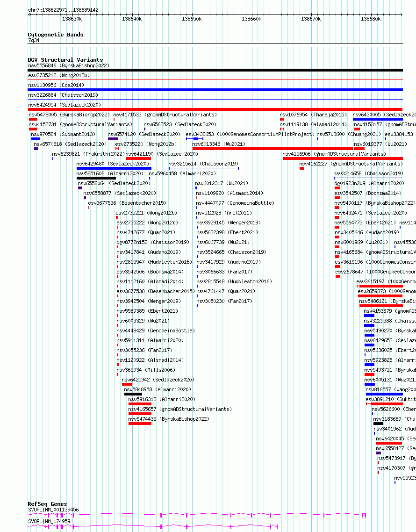Image resolution: width=416 pixels, height=532 pixels.
Task: Click the 138630k ruler tick label
Action: pos(72,19)
